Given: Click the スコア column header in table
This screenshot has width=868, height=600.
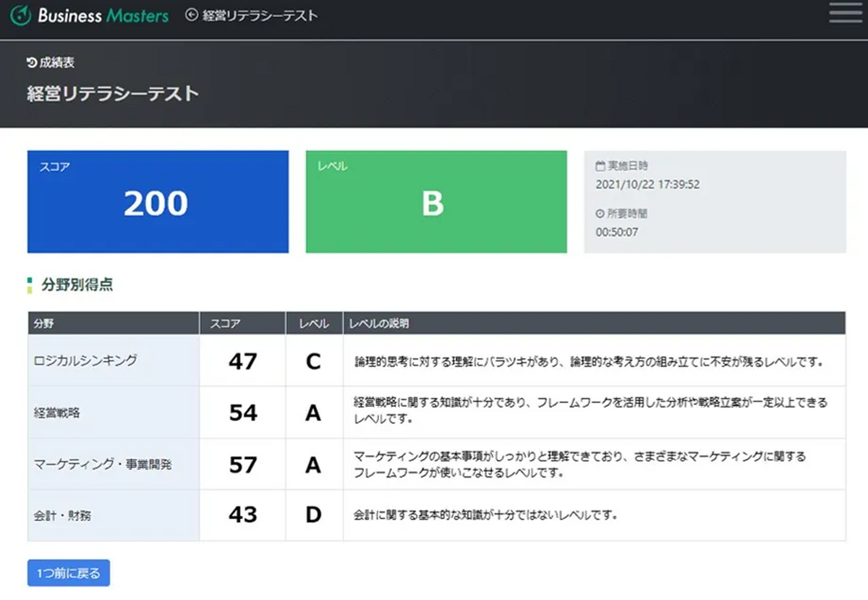Looking at the screenshot, I should 242,324.
